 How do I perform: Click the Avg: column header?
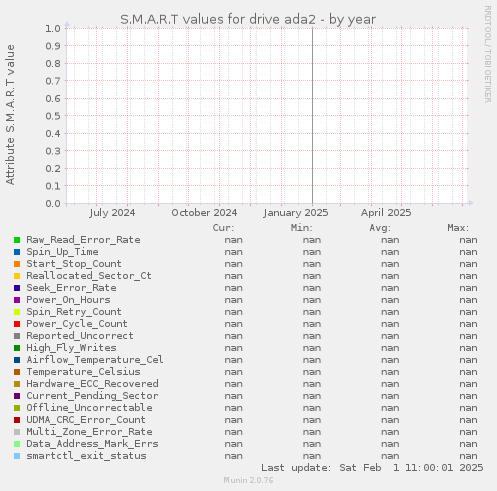click(x=380, y=228)
